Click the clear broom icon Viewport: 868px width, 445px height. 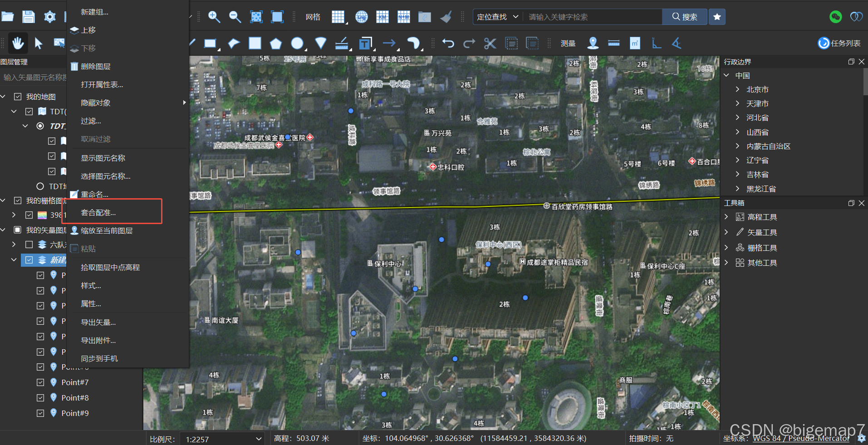446,17
